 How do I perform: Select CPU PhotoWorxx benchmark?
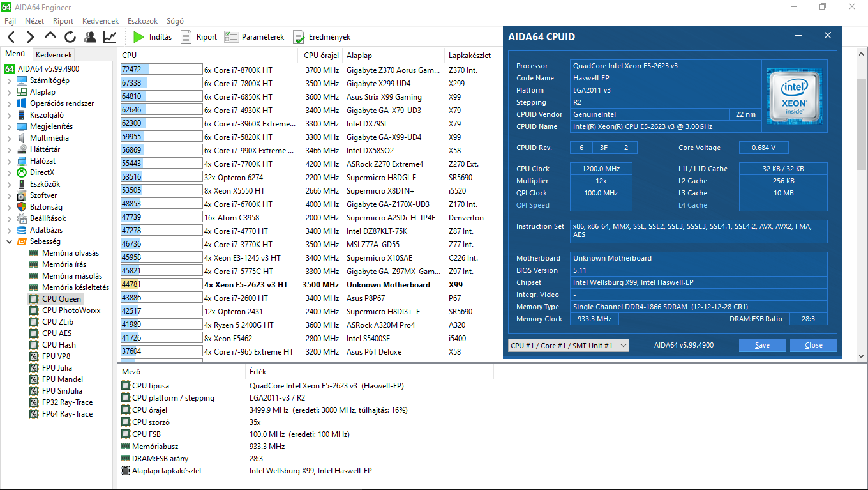71,310
